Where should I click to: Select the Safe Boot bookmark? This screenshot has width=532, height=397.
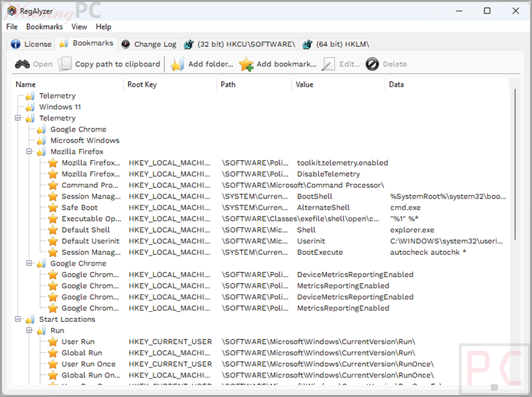[79, 207]
